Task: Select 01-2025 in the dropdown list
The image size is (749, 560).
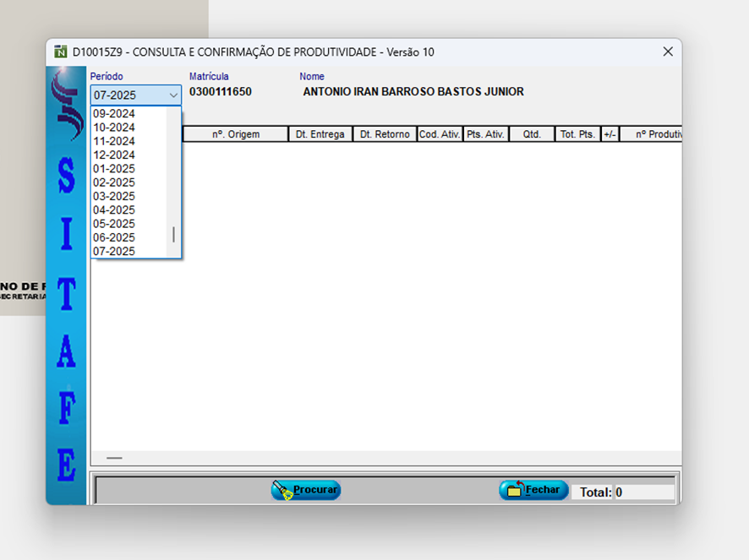Action: 114,169
